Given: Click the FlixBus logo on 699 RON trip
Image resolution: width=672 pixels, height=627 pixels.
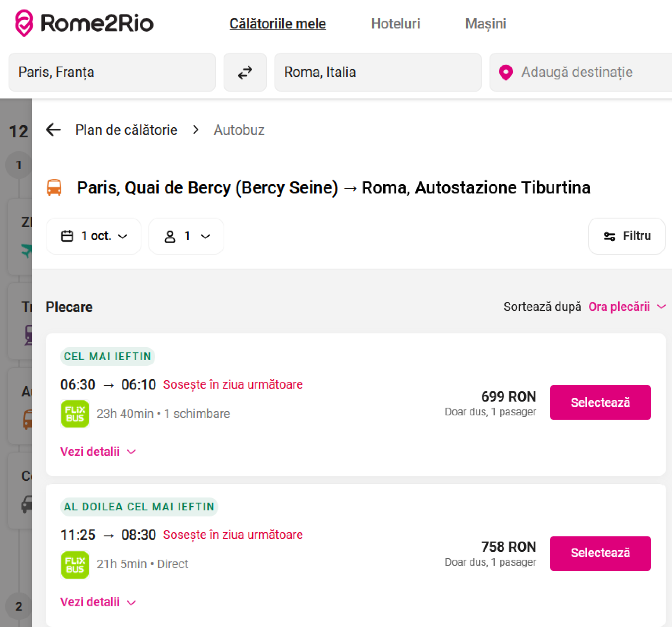Looking at the screenshot, I should 75,414.
